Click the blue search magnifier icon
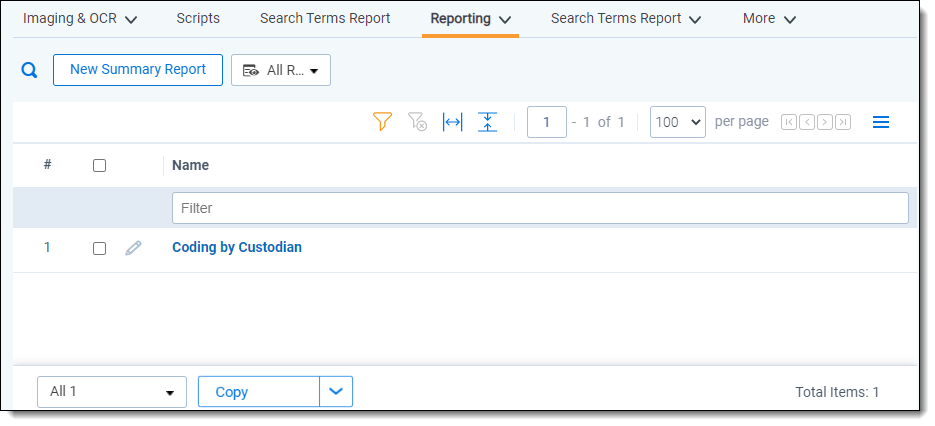The height and width of the screenshot is (426, 935). [x=30, y=70]
